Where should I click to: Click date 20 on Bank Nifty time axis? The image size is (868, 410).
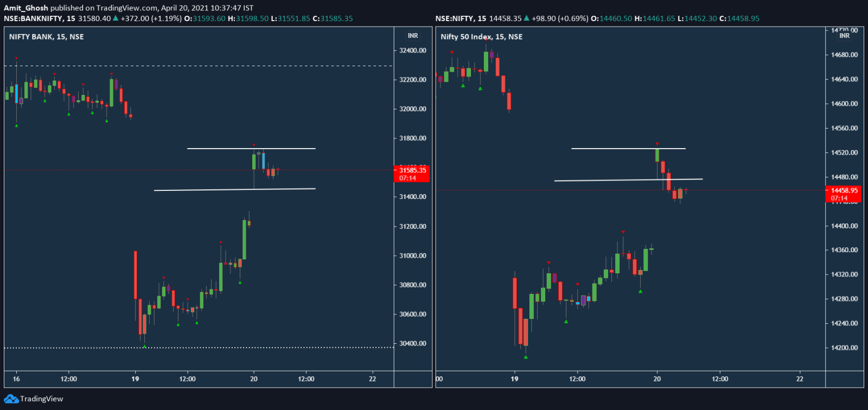click(254, 379)
